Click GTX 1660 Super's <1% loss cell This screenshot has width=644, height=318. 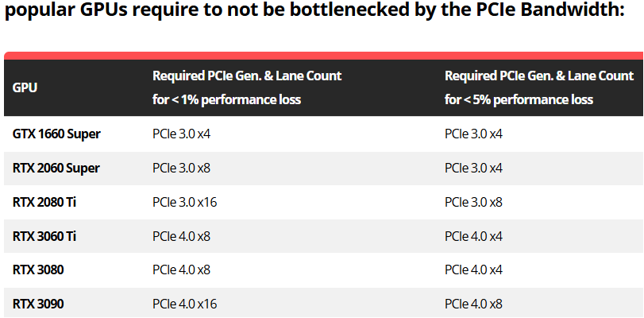pyautogui.click(x=181, y=134)
